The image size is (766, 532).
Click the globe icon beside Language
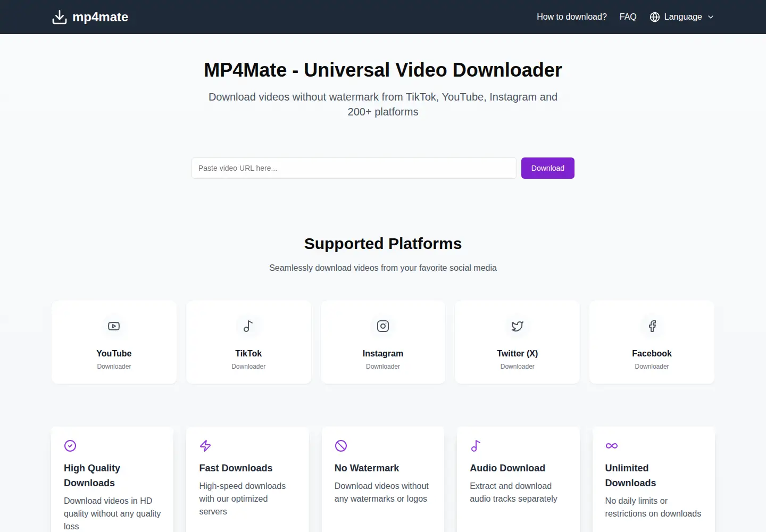point(655,17)
